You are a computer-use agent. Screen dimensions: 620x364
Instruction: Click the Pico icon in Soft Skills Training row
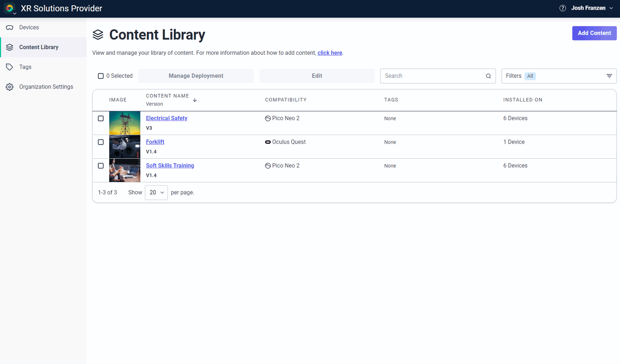pyautogui.click(x=268, y=166)
